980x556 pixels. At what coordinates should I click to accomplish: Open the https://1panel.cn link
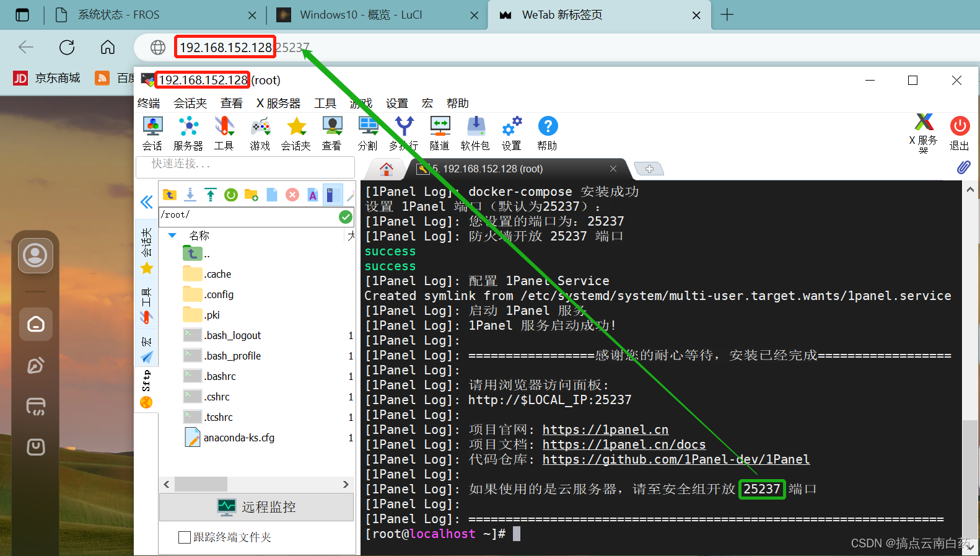pyautogui.click(x=605, y=430)
